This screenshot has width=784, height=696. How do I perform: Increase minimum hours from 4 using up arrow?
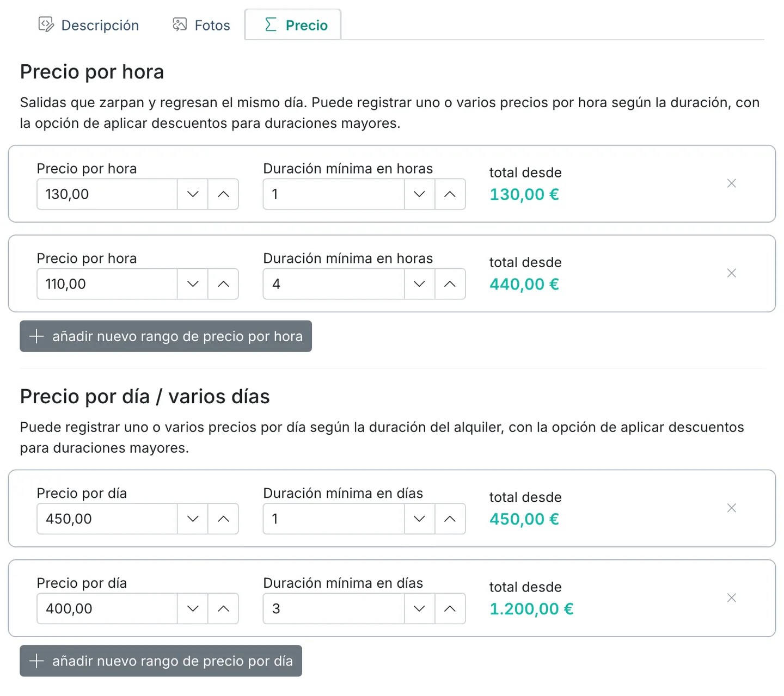(450, 284)
